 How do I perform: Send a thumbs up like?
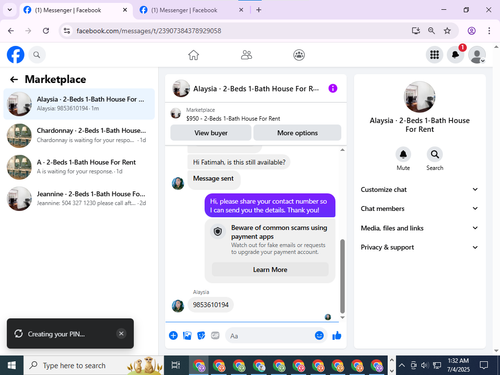pos(337,335)
